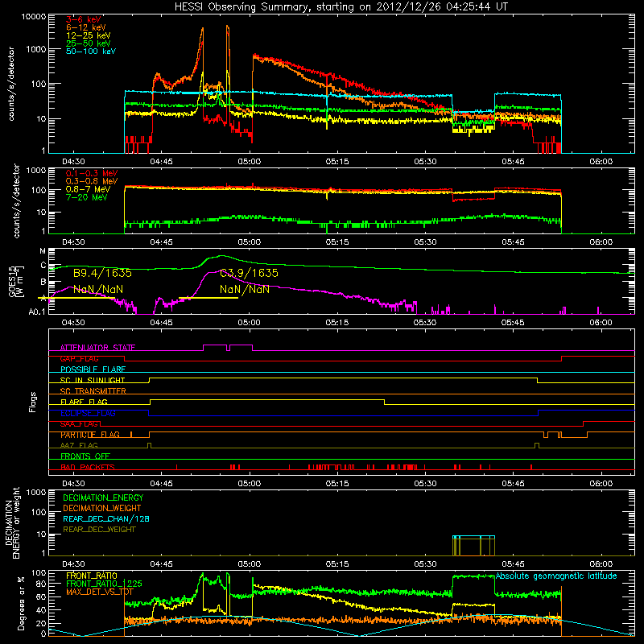
Task: Click the HESSI Observing Summary title text
Action: (x=341, y=6)
